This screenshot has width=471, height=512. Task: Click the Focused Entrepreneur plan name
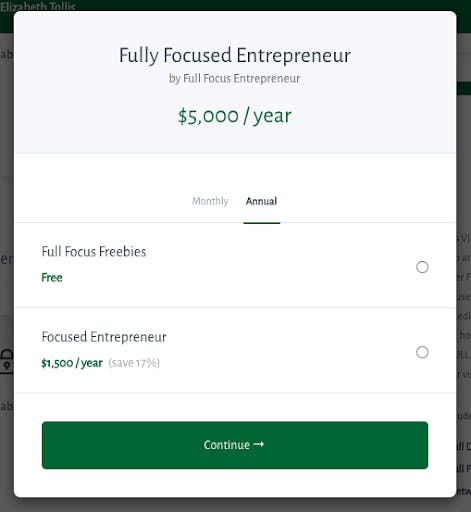click(104, 337)
